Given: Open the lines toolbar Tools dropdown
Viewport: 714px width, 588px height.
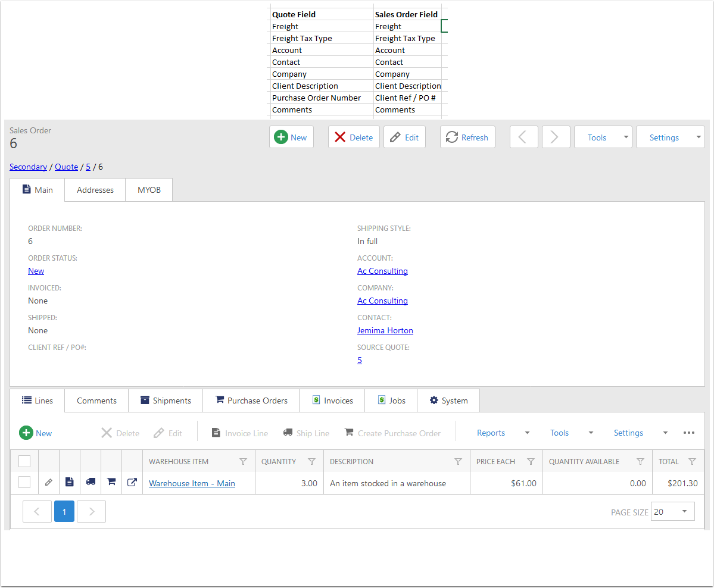Looking at the screenshot, I should pos(572,433).
